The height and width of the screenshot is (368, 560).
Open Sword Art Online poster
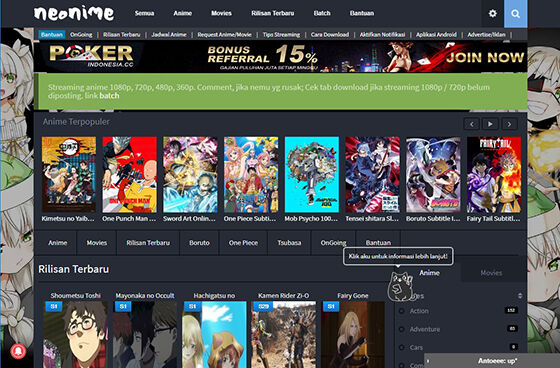coord(190,175)
